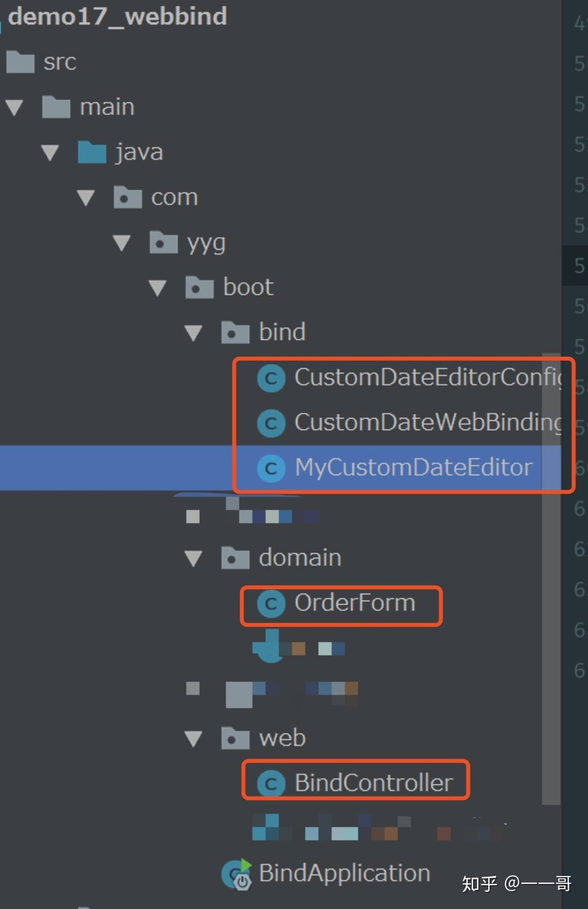Click class icon of CustomDateWebBinding
This screenshot has width=588, height=909.
[271, 423]
